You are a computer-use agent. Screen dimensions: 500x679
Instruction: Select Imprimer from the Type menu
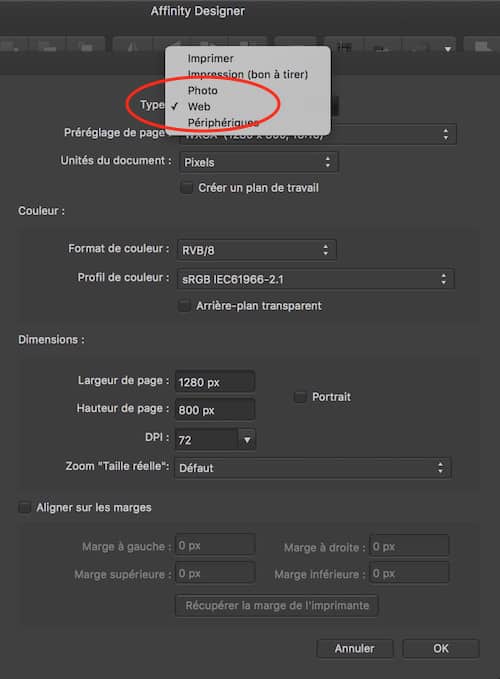[x=210, y=58]
